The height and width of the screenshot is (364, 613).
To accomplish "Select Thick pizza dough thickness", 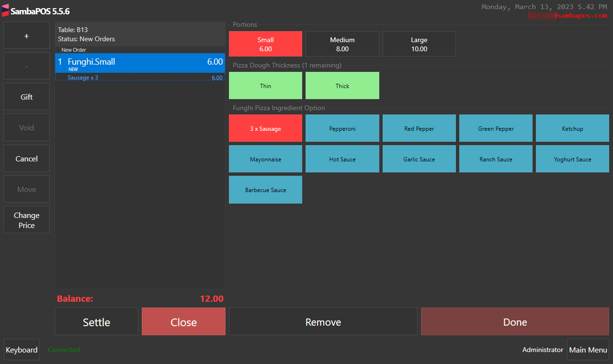I will tap(342, 86).
